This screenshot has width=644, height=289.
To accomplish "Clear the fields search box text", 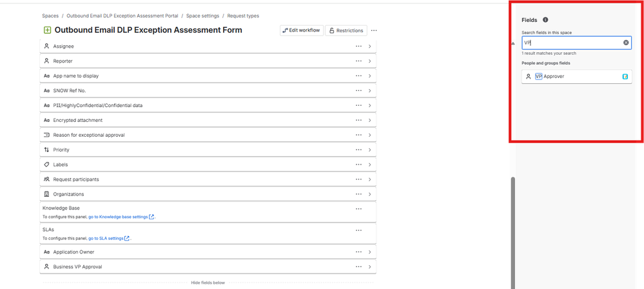I will [626, 43].
